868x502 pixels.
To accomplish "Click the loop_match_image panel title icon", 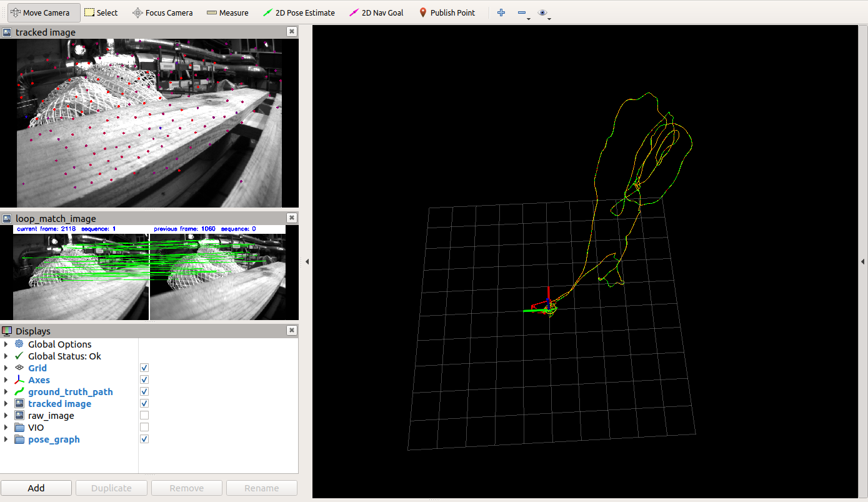I will tap(7, 218).
